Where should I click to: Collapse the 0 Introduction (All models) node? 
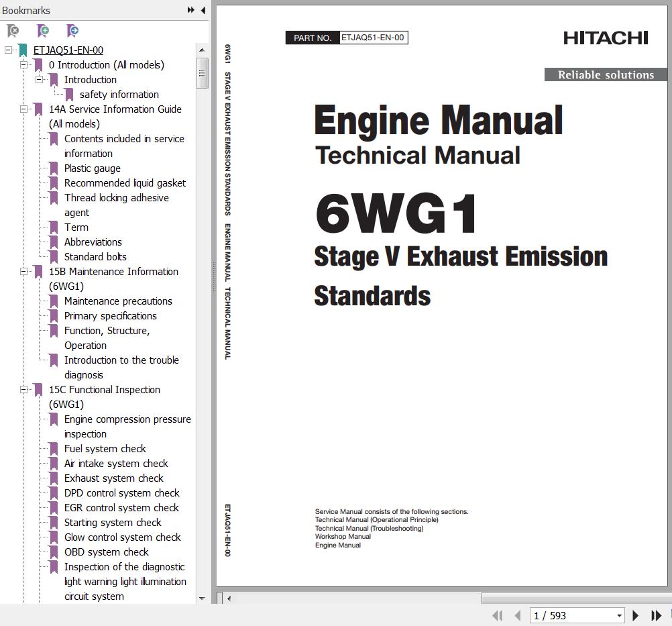pos(23,65)
